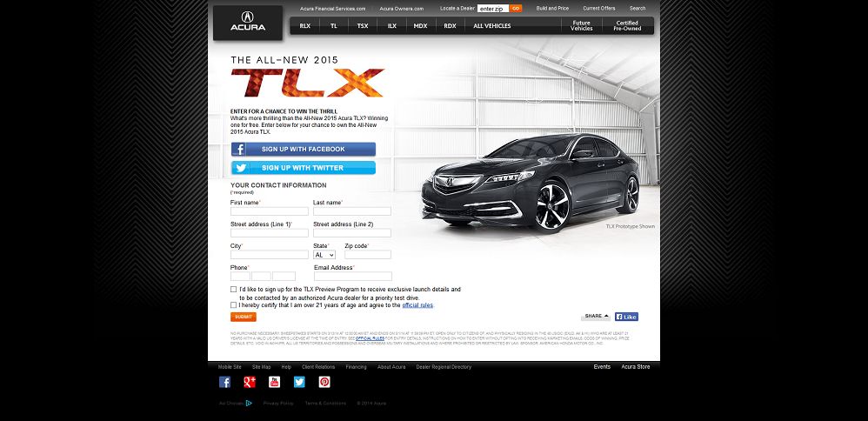Open Official Rules link in fine print
The width and height of the screenshot is (868, 421).
[370, 337]
